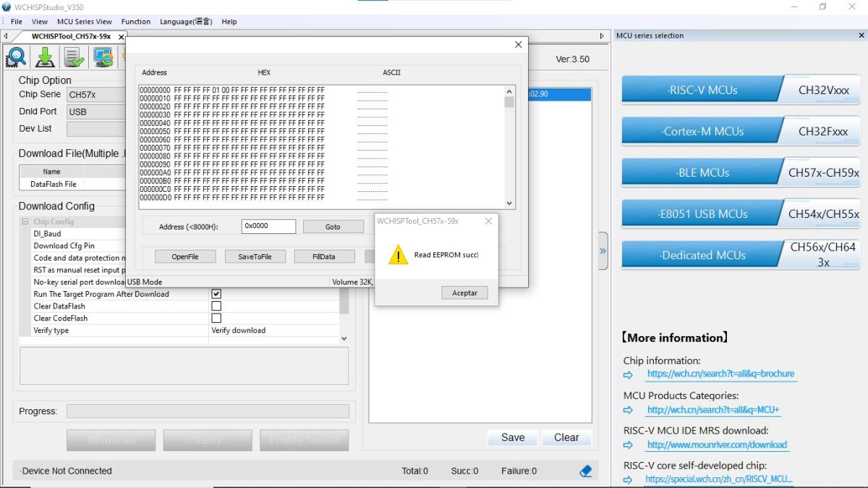This screenshot has height=488, width=868.
Task: Click the Progress bar
Action: pyautogui.click(x=208, y=411)
